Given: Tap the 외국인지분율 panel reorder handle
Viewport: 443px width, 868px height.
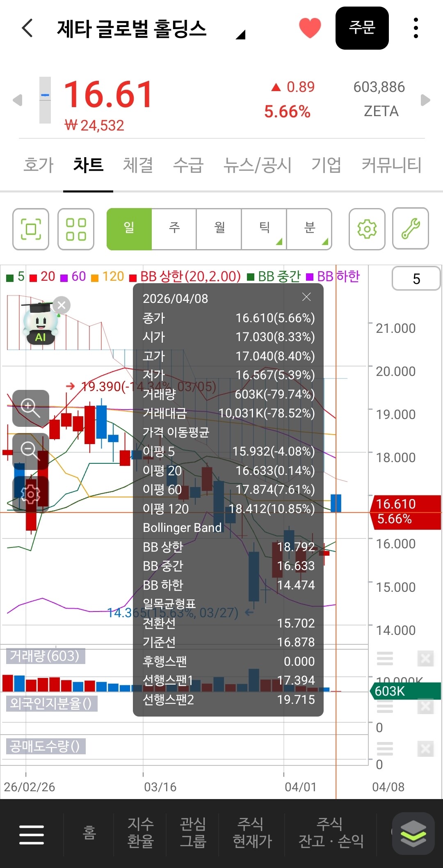Looking at the screenshot, I should click(385, 706).
